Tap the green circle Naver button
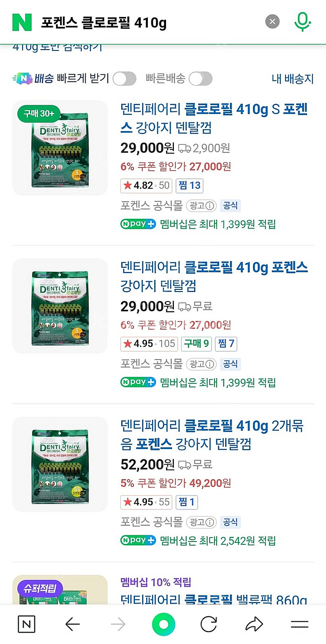 coord(163,625)
